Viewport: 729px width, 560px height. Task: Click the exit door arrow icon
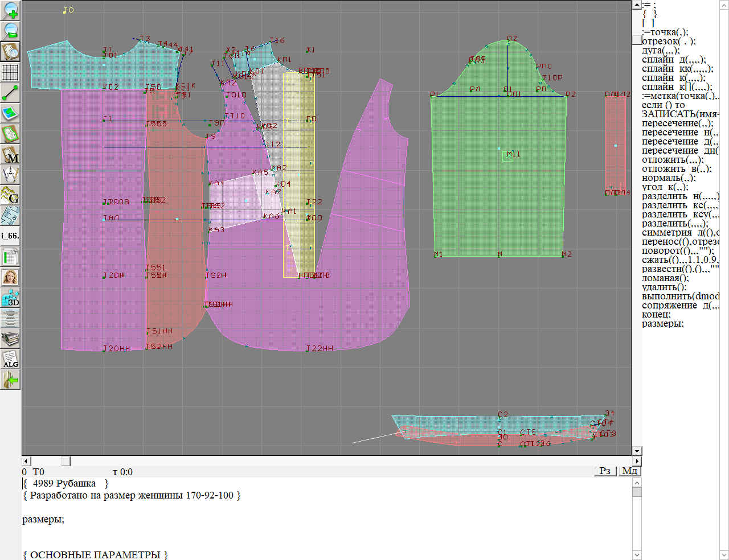click(10, 380)
